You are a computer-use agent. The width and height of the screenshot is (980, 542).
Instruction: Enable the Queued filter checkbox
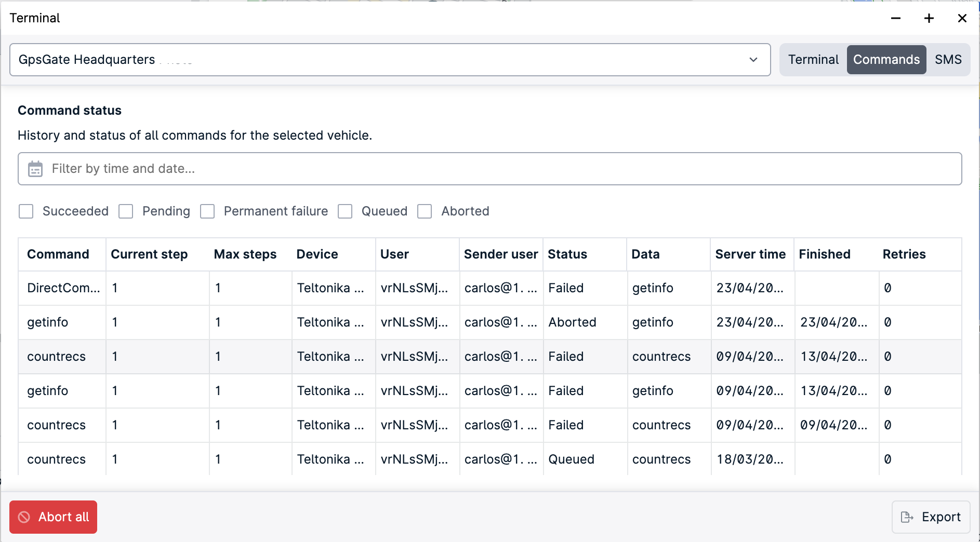[x=345, y=211]
